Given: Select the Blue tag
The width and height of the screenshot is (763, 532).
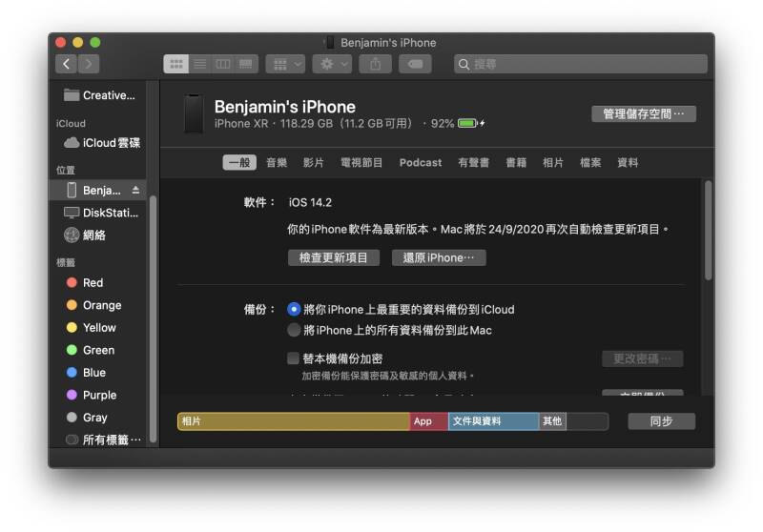Looking at the screenshot, I should 86,372.
